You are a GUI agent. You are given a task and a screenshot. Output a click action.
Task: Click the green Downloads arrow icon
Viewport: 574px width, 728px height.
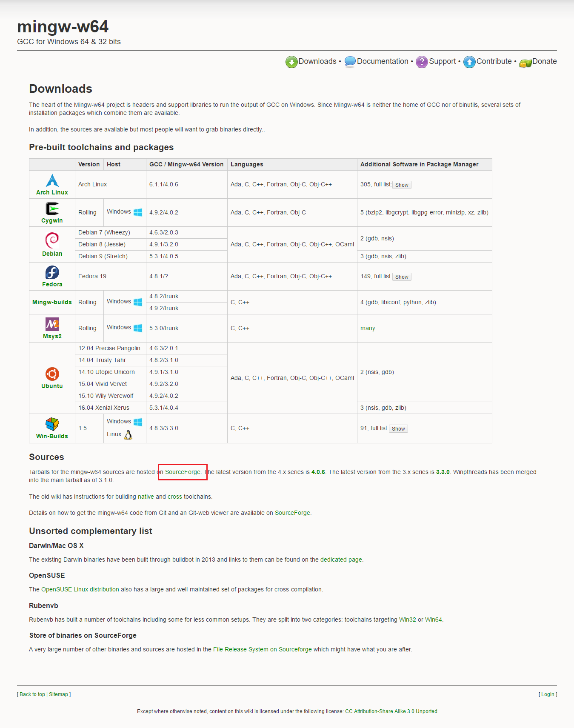pyautogui.click(x=291, y=62)
